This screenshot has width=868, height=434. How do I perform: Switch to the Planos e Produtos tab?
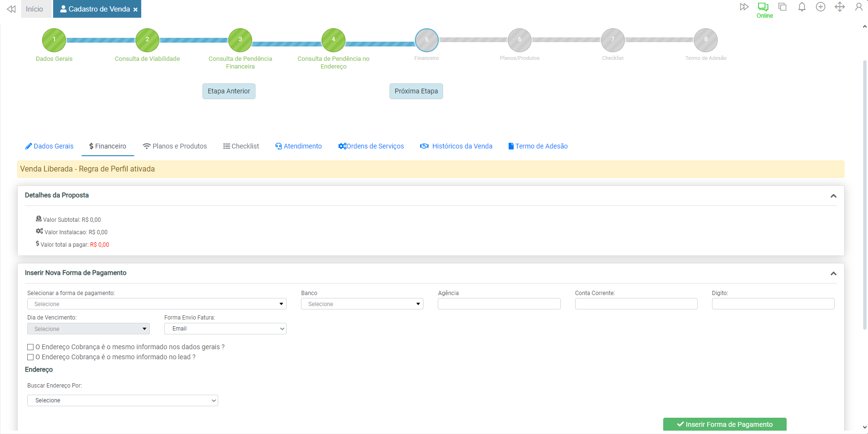pyautogui.click(x=175, y=146)
